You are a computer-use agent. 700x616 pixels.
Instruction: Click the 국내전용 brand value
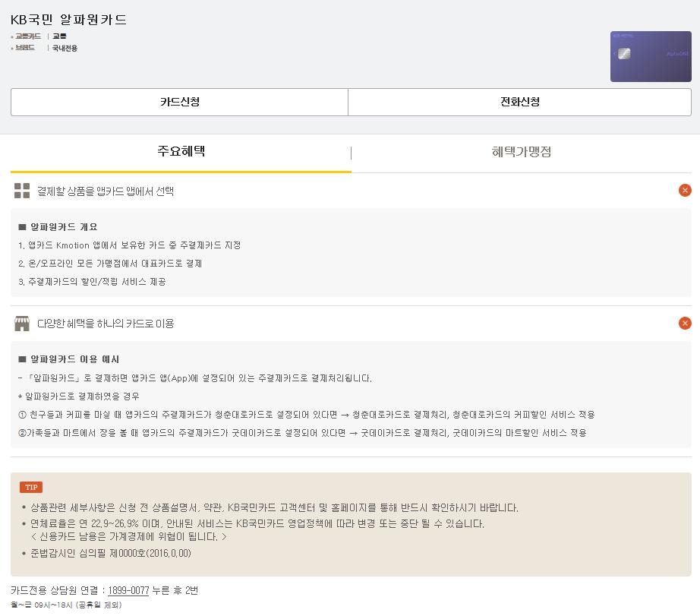click(x=65, y=48)
